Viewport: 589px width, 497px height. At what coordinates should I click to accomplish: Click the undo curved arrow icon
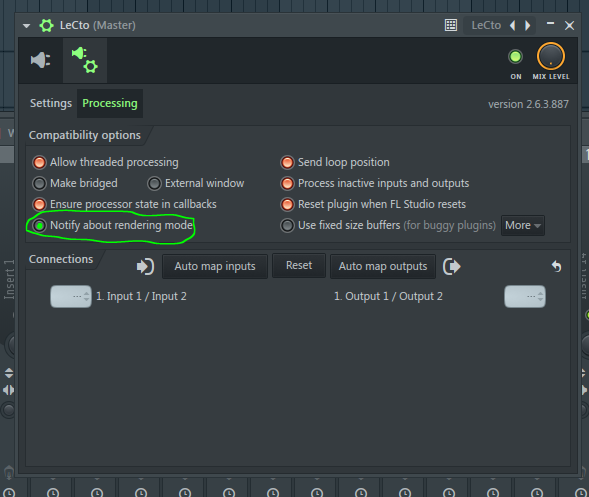556,266
